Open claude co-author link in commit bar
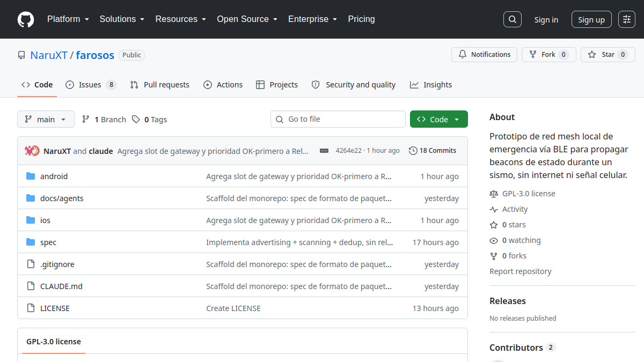644x362 pixels. click(x=101, y=151)
